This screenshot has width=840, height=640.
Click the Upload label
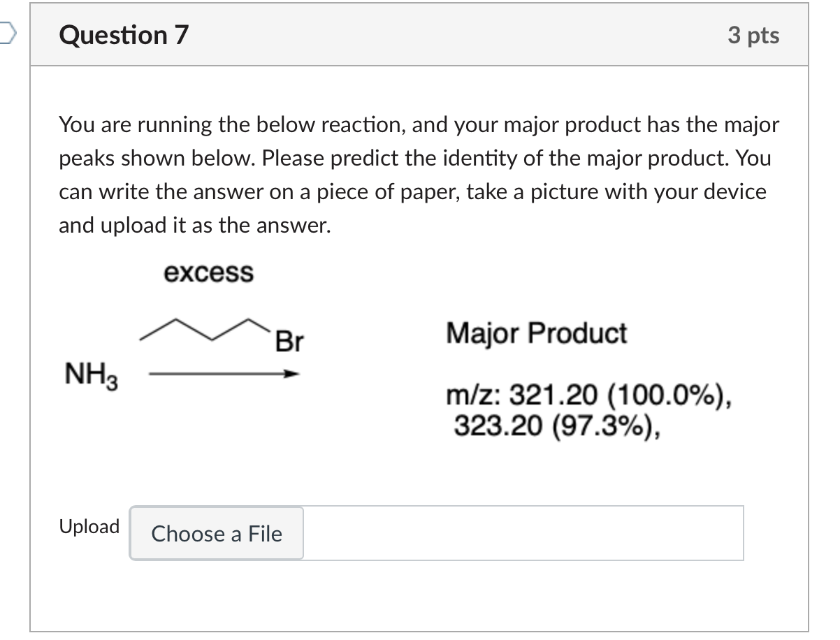pyautogui.click(x=89, y=526)
